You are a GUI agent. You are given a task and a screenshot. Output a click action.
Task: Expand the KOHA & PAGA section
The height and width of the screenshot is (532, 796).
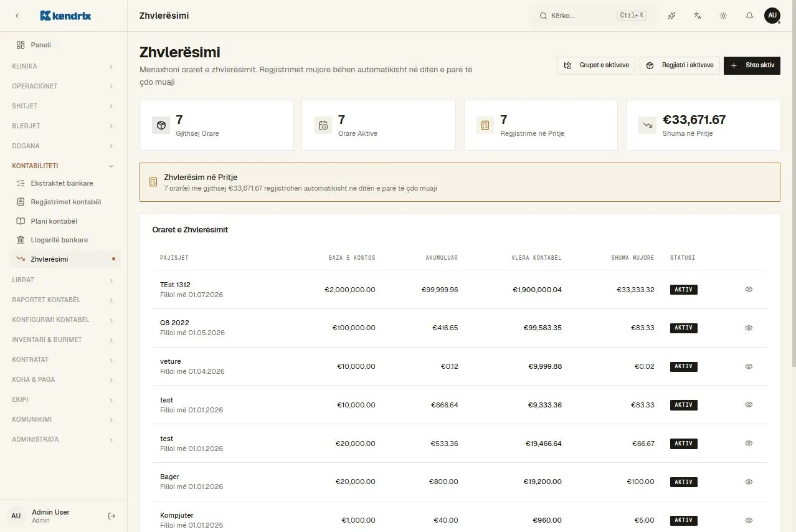(x=63, y=379)
